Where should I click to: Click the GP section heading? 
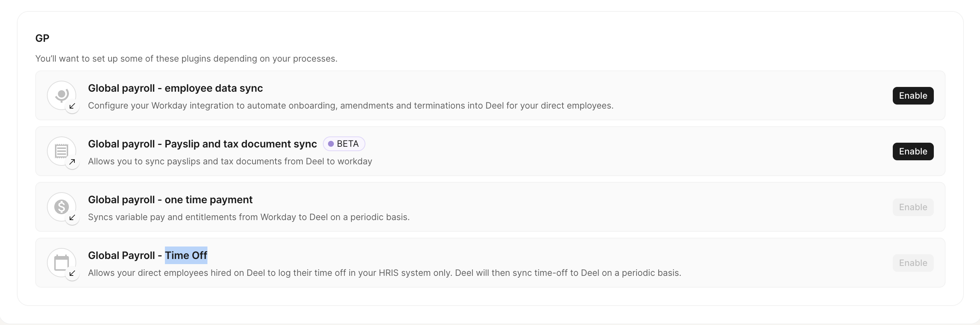tap(42, 39)
